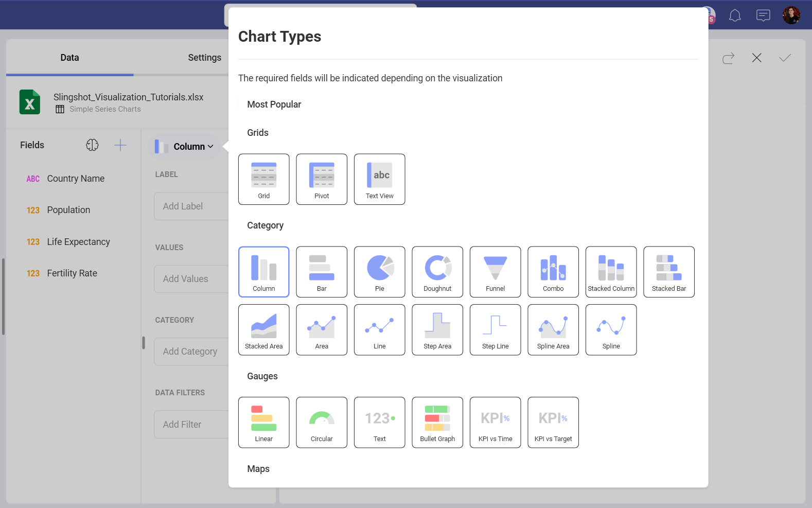Open the notifications bell
This screenshot has height=508, width=812.
pyautogui.click(x=735, y=15)
